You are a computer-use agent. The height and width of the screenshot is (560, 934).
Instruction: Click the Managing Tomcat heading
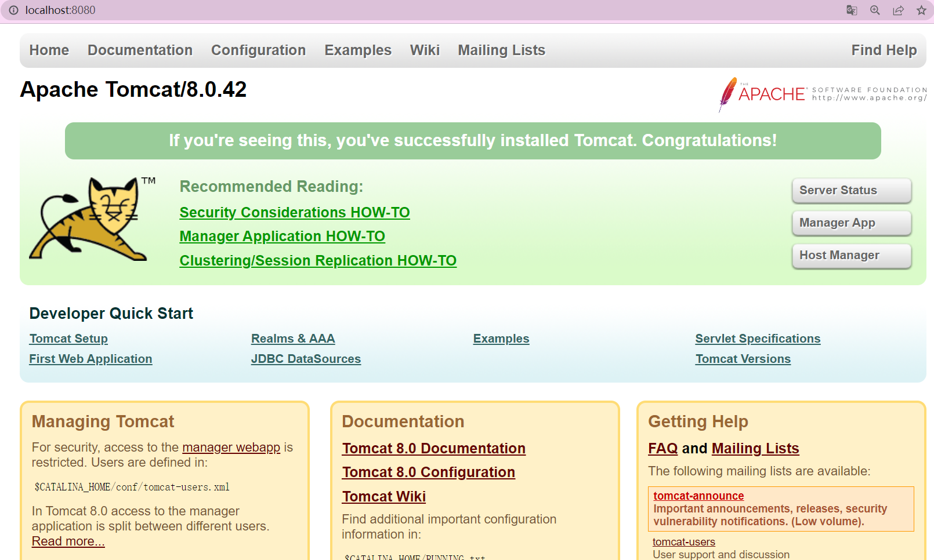tap(103, 421)
